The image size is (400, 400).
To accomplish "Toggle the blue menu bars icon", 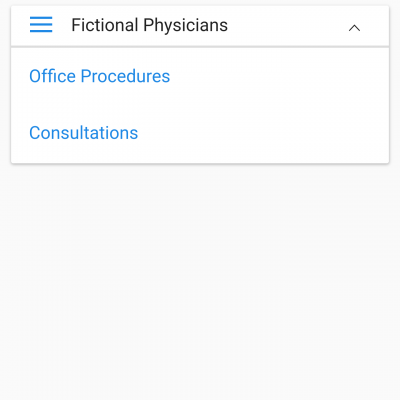I will (41, 25).
